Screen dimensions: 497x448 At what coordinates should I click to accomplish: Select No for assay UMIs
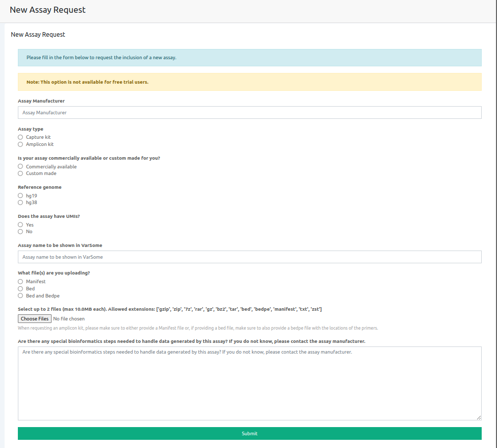[x=20, y=232]
